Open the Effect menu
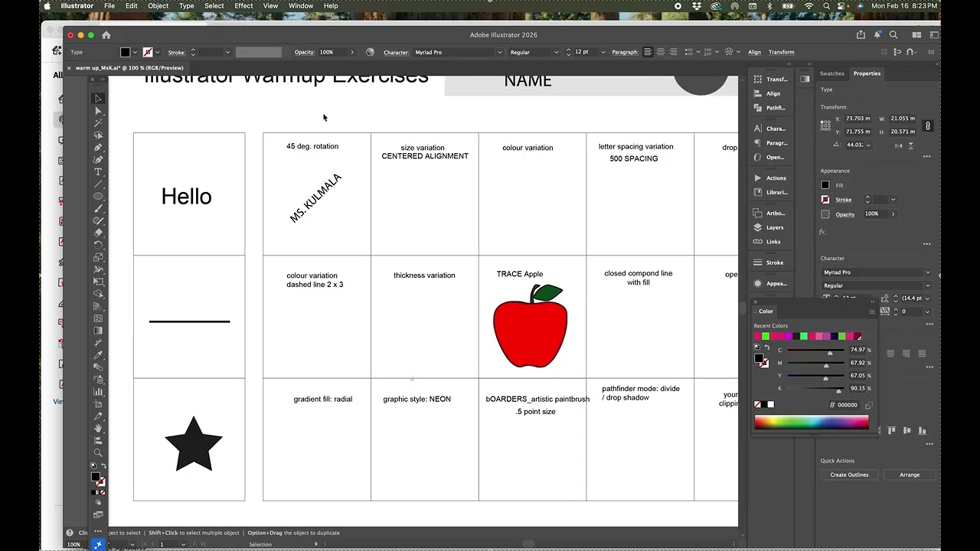Viewport: 980px width, 551px height. pos(243,6)
